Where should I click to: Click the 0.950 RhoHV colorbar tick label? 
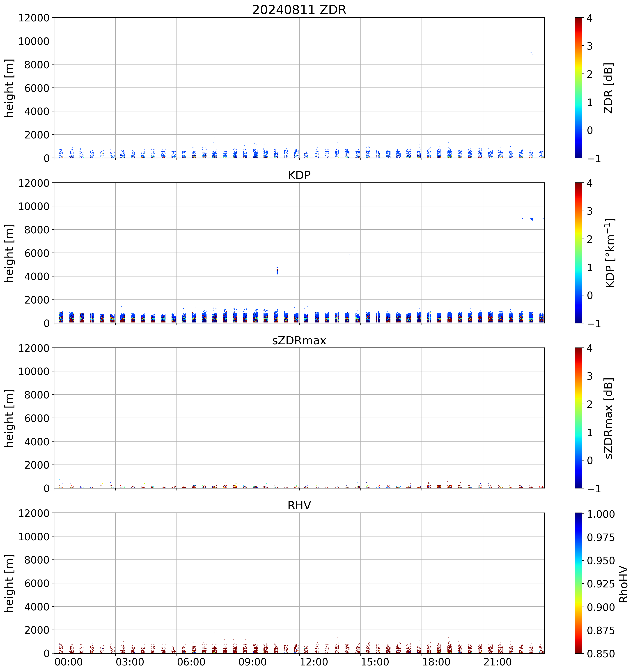601,561
